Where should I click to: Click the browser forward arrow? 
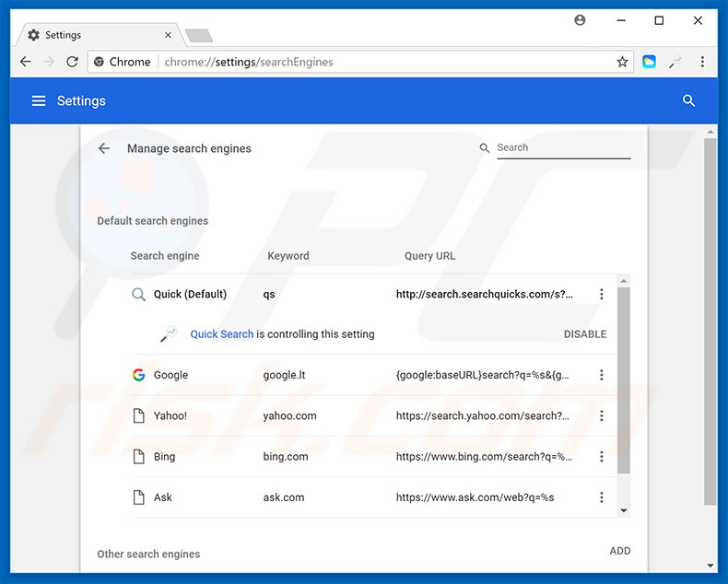(x=49, y=62)
